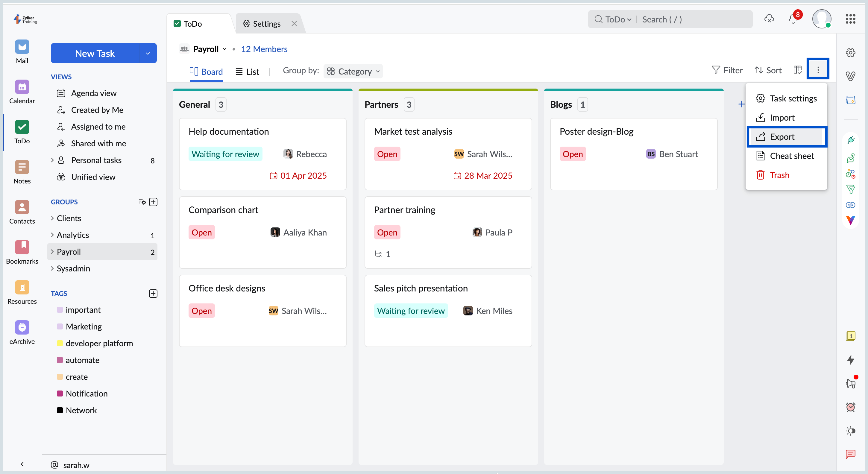
Task: Select Export from the more menu
Action: (x=782, y=137)
